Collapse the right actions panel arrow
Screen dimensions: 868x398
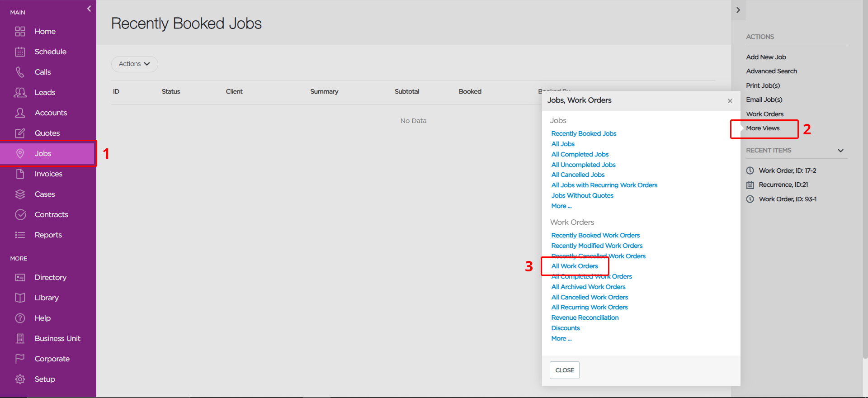pyautogui.click(x=738, y=10)
